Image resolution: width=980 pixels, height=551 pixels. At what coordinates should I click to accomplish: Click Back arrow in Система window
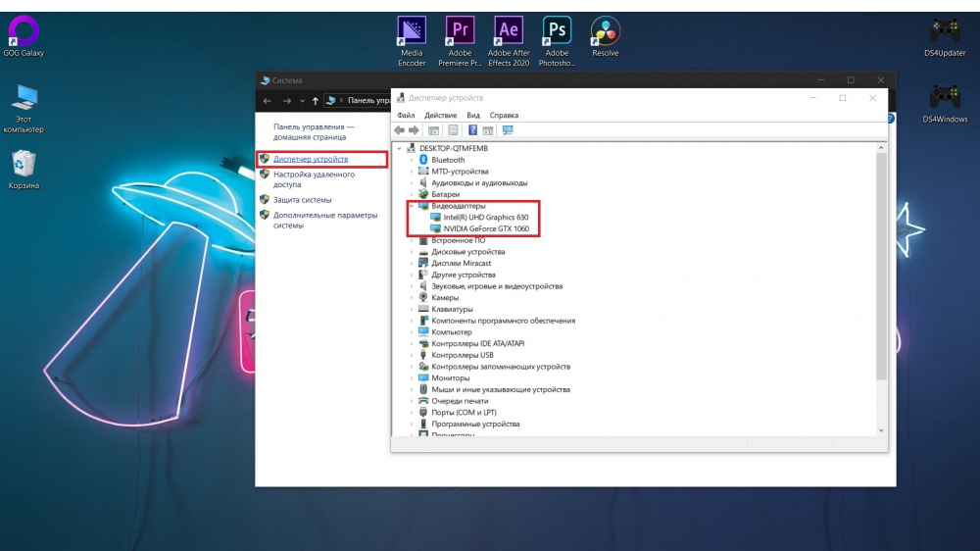coord(268,101)
